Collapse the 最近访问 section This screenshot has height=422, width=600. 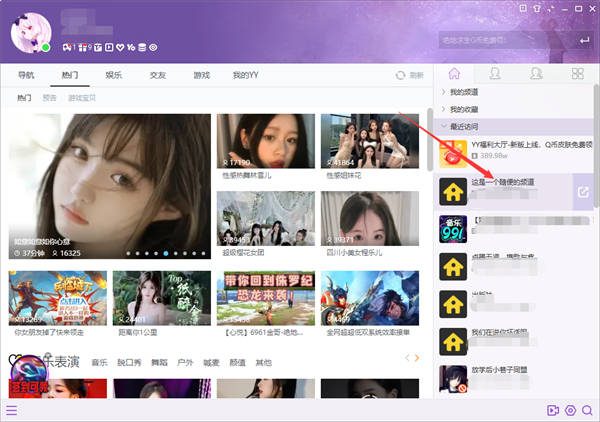click(514, 126)
